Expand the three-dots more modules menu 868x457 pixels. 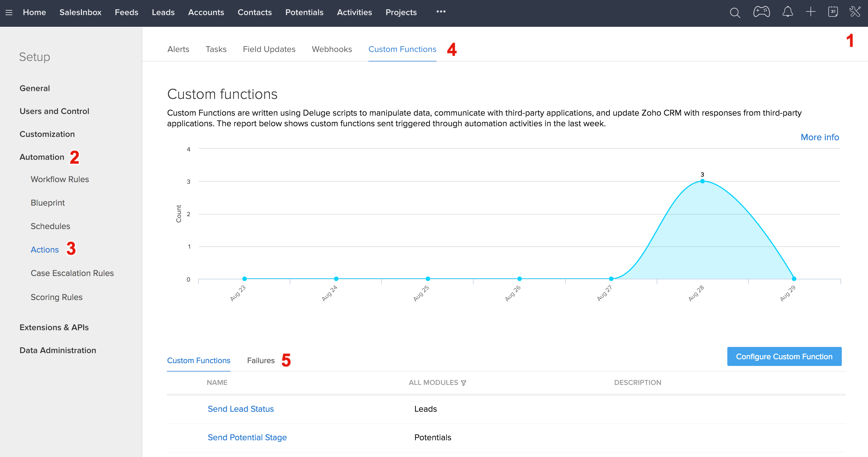441,12
